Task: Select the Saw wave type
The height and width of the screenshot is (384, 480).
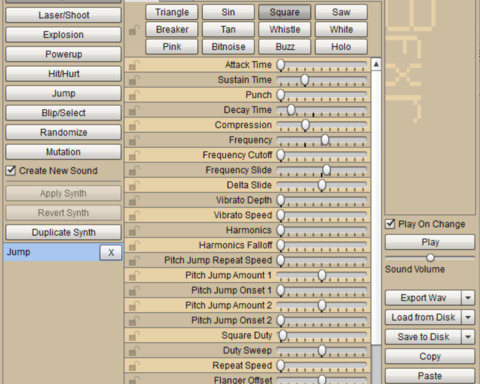Action: coord(341,12)
